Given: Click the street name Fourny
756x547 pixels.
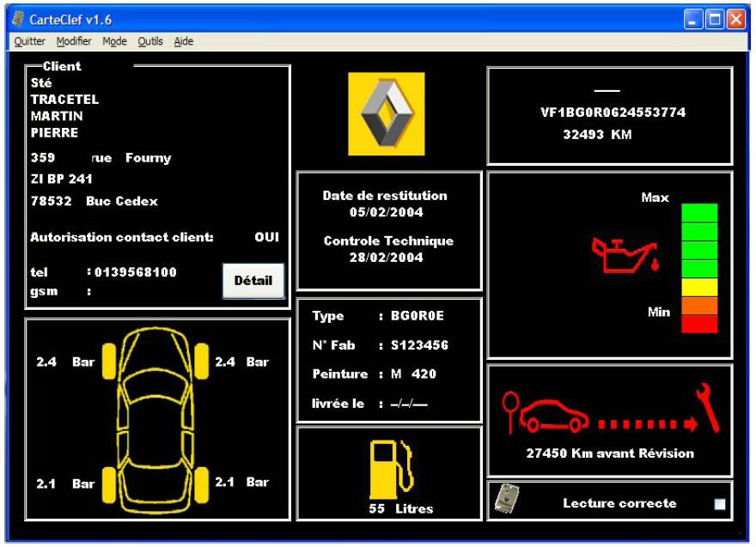Looking at the screenshot, I should (148, 158).
